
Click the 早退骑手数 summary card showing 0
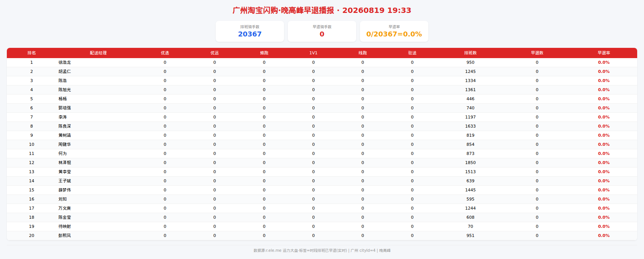tap(322, 31)
